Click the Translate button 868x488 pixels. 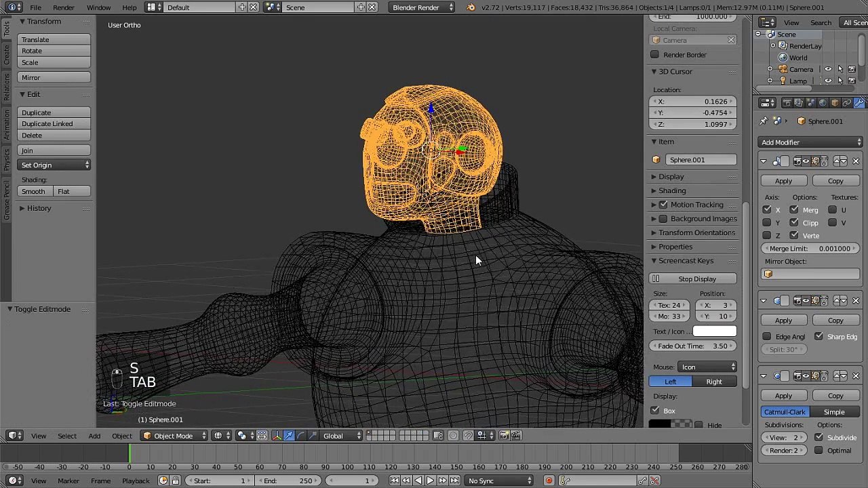[x=54, y=40]
